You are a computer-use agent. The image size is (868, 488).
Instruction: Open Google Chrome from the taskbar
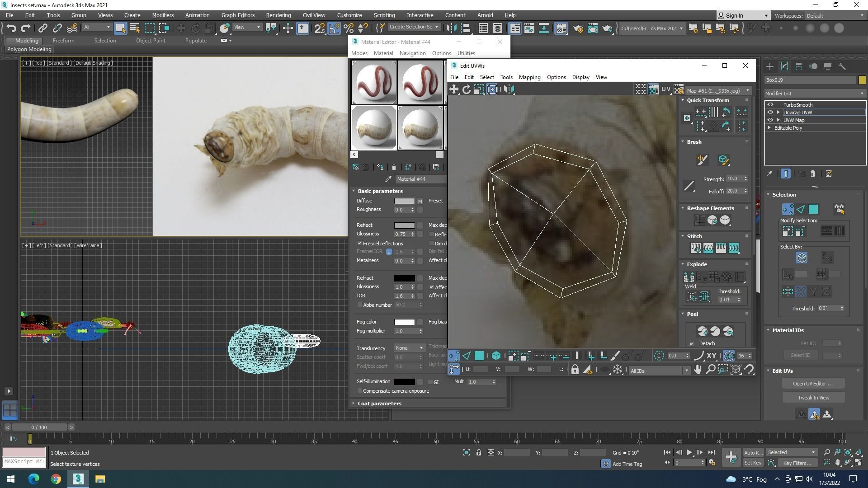[x=56, y=479]
